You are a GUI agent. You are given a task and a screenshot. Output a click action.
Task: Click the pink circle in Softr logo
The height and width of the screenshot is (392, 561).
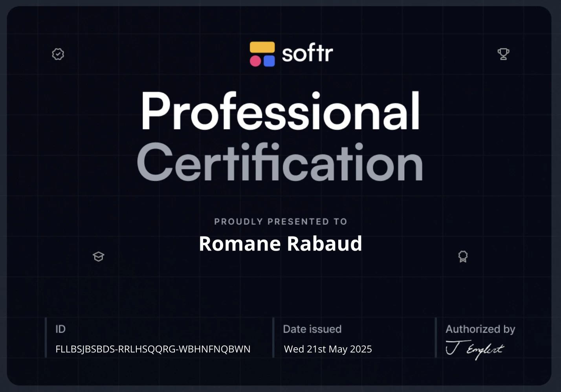point(255,61)
